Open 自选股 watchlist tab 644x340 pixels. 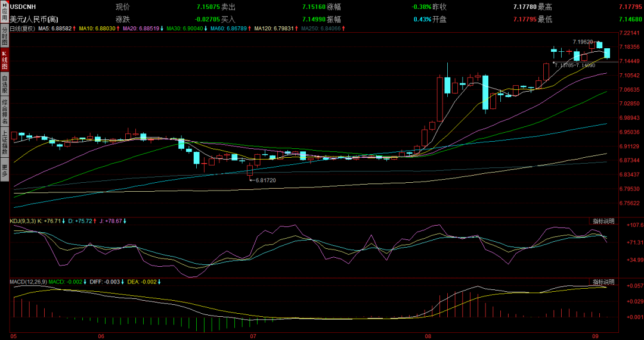(4, 85)
